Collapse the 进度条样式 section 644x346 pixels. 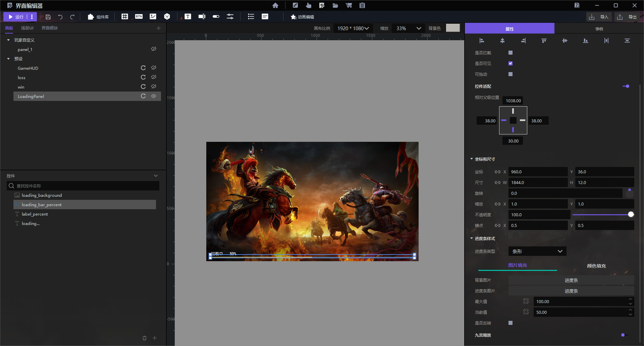click(472, 238)
